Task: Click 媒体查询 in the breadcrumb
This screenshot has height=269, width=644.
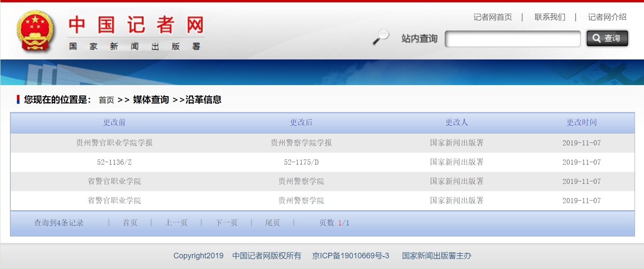Action: point(151,100)
